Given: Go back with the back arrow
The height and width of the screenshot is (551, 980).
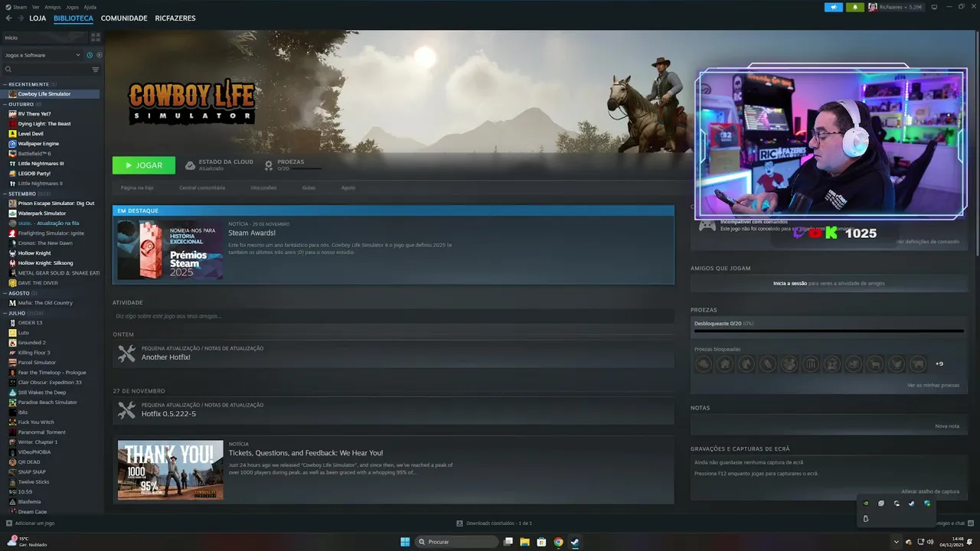Looking at the screenshot, I should tap(8, 18).
